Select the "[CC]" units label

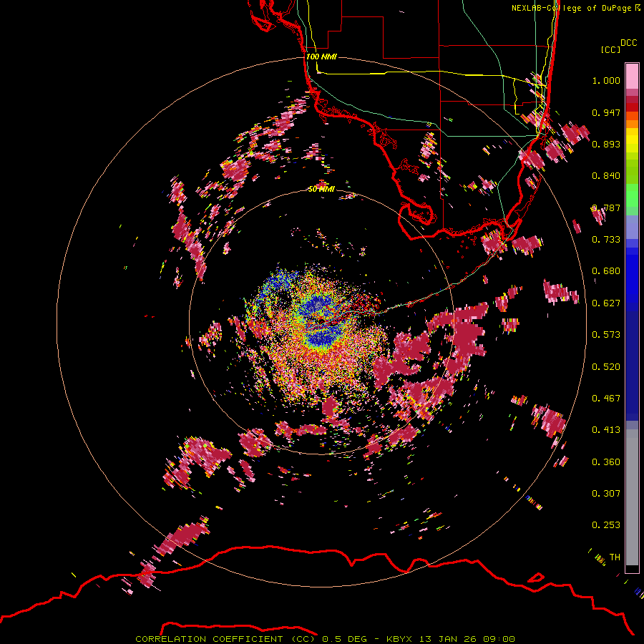(x=610, y=49)
